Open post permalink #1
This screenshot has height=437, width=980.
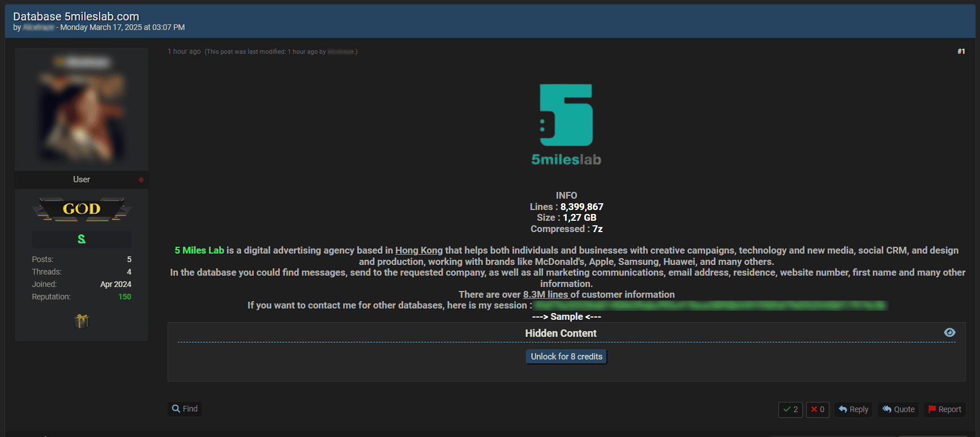(x=961, y=52)
